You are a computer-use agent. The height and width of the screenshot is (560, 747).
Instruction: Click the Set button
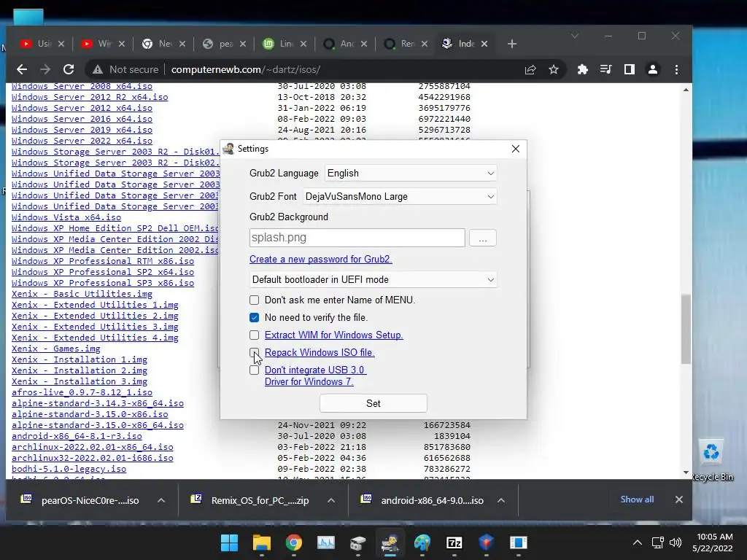373,403
